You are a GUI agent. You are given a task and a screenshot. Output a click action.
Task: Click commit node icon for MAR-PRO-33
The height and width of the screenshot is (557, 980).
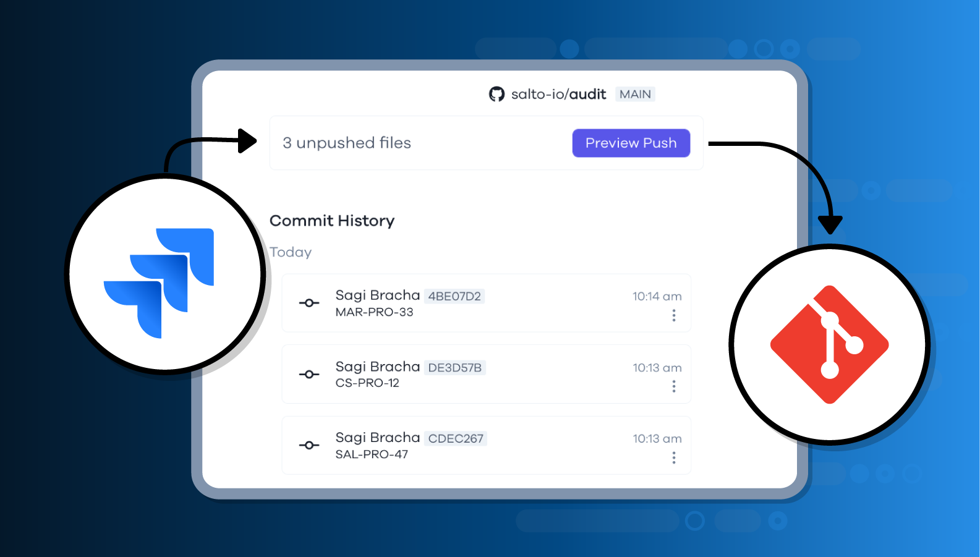309,303
